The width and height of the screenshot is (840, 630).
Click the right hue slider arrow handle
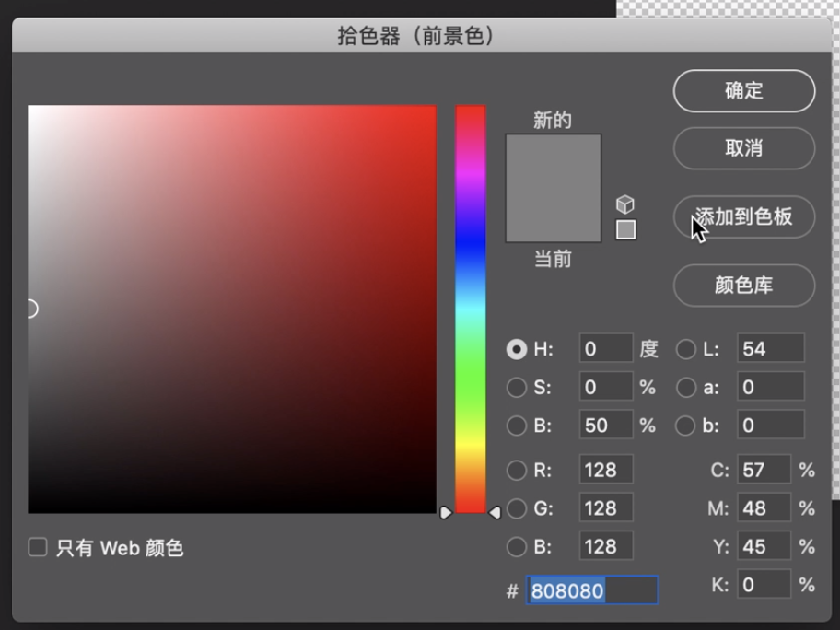[495, 512]
